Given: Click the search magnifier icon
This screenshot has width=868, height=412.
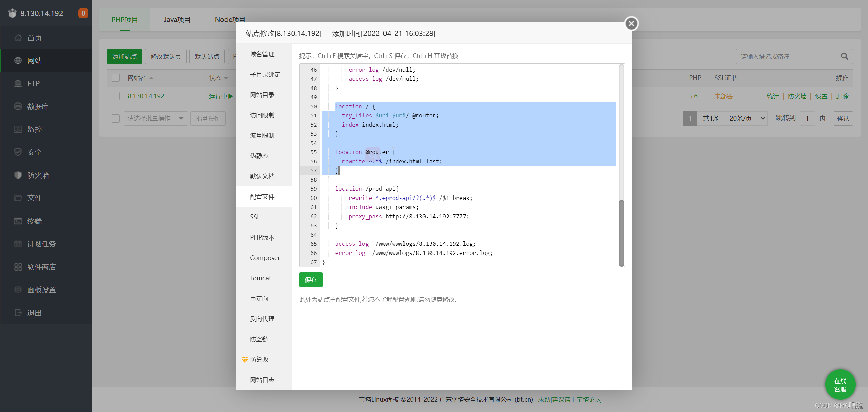Looking at the screenshot, I should (844, 56).
